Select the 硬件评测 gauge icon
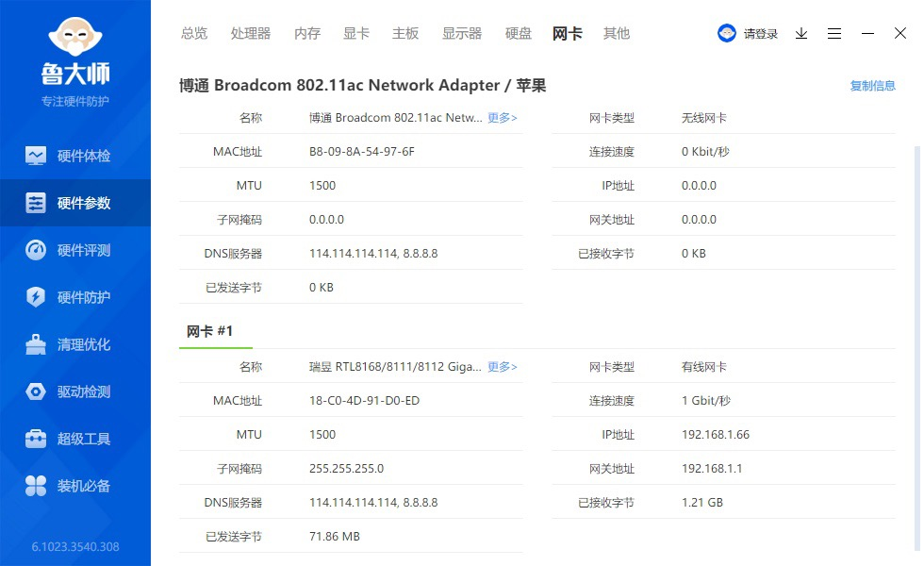924x566 pixels. pos(36,250)
